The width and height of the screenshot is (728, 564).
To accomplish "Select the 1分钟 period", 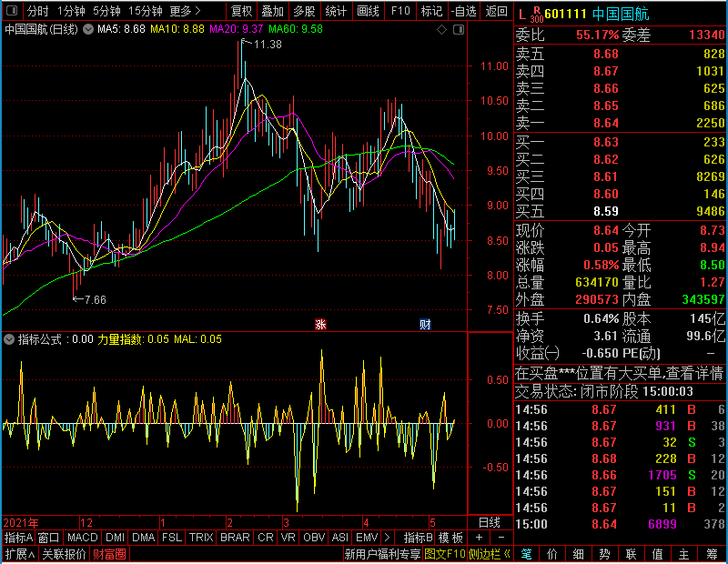I will (71, 11).
